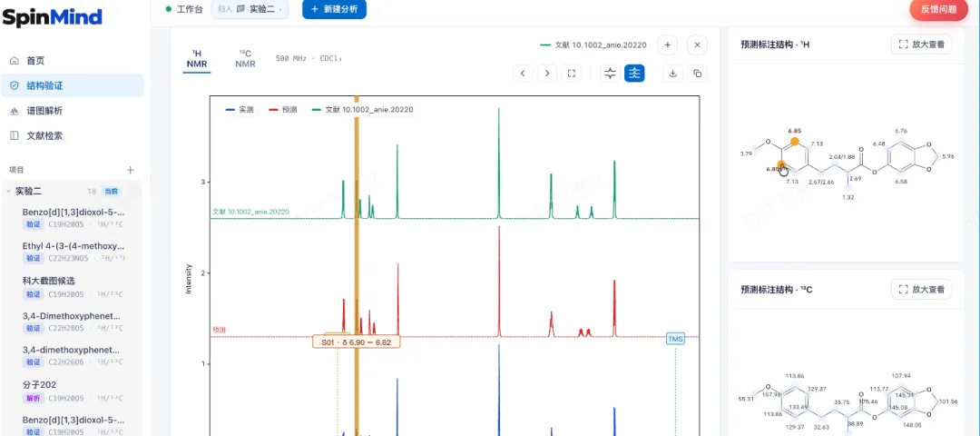980x436 pixels.
Task: Switch to the ¹³C NMR tab
Action: point(245,59)
